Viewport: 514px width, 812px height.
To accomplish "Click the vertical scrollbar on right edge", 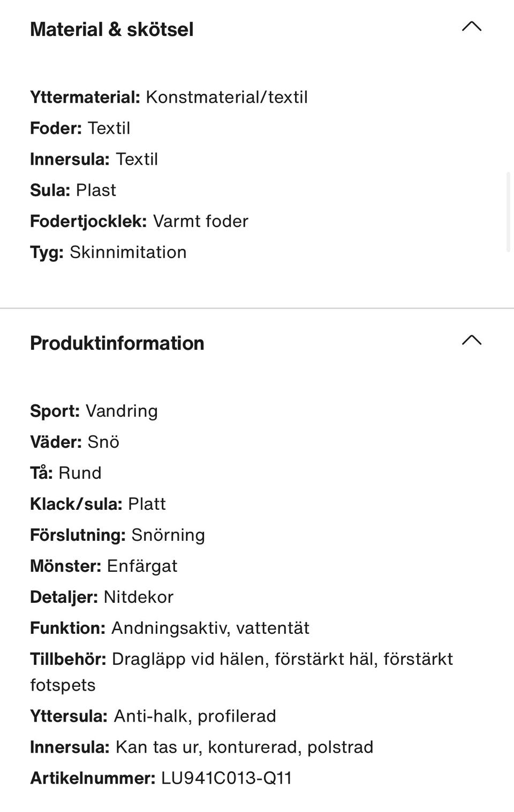I will tap(509, 211).
